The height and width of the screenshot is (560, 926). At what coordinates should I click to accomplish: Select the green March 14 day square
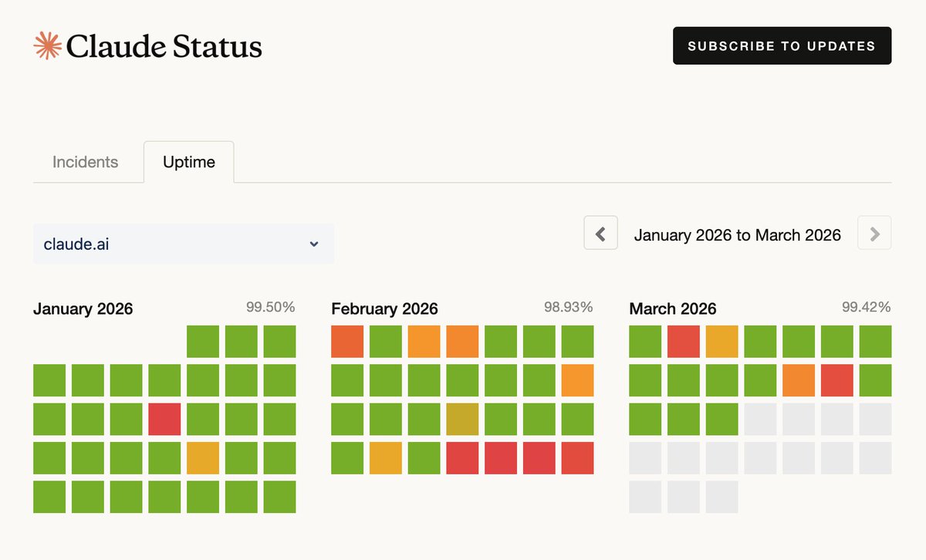[875, 380]
